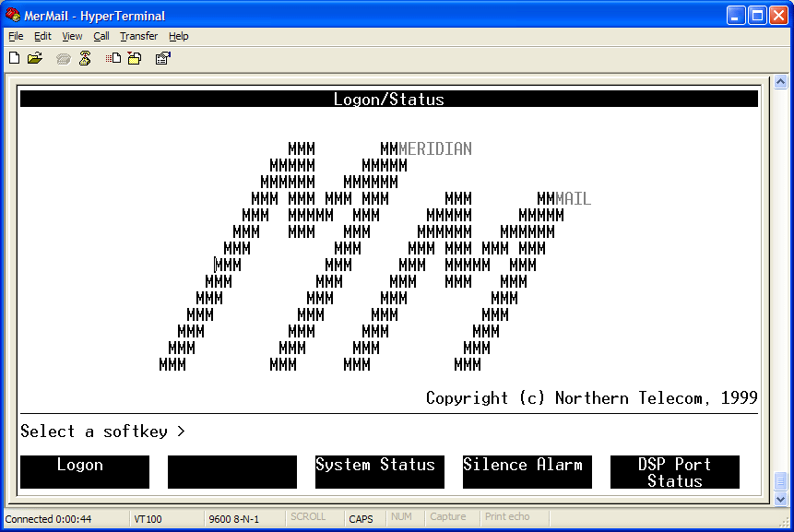Click the HyperTerminal title bar app icon
This screenshot has height=532, width=794.
tap(13, 15)
